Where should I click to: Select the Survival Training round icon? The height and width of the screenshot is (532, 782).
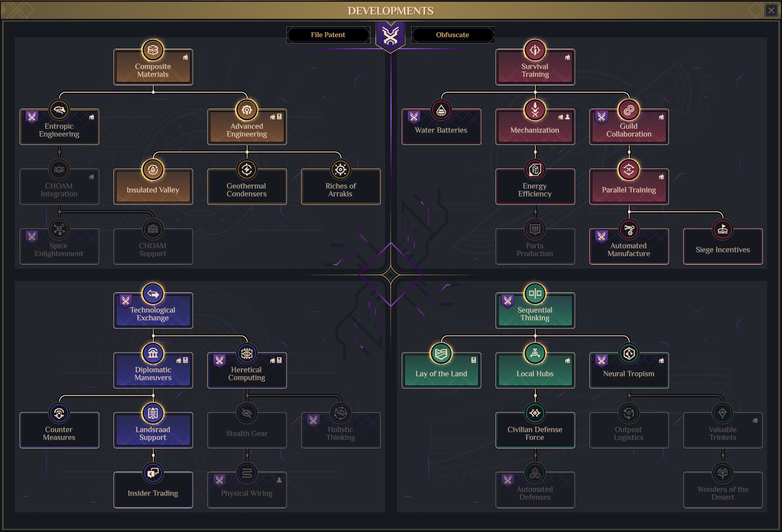(535, 50)
